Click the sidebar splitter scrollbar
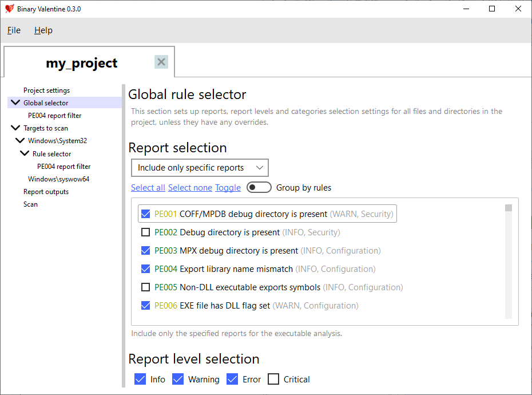This screenshot has height=395, width=532. 124,236
